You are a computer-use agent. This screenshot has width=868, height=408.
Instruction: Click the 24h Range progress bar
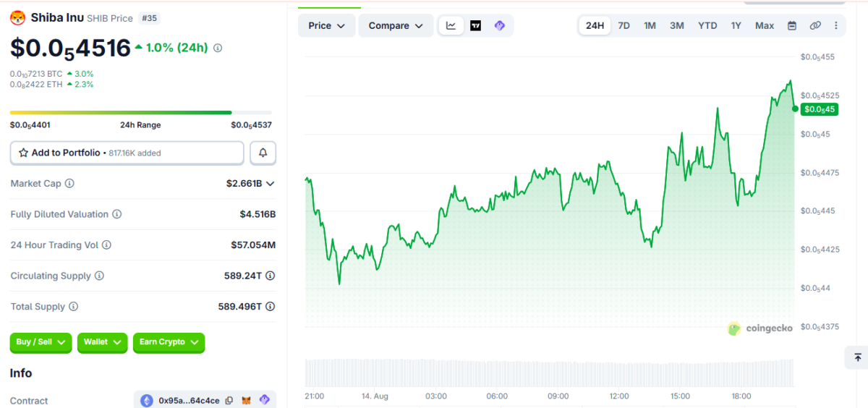click(x=141, y=112)
